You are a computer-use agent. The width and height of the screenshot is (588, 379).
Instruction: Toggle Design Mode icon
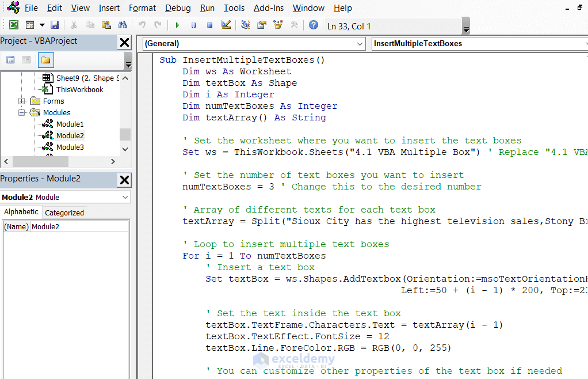(x=226, y=25)
